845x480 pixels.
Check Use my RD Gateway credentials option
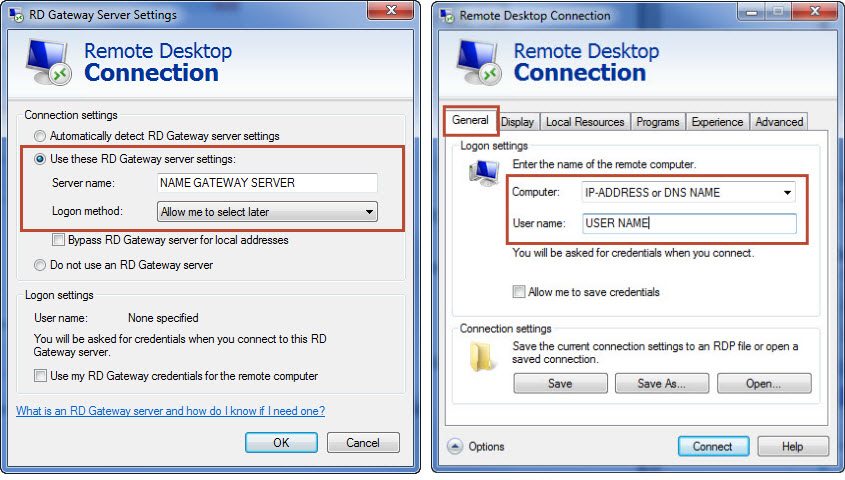click(40, 376)
